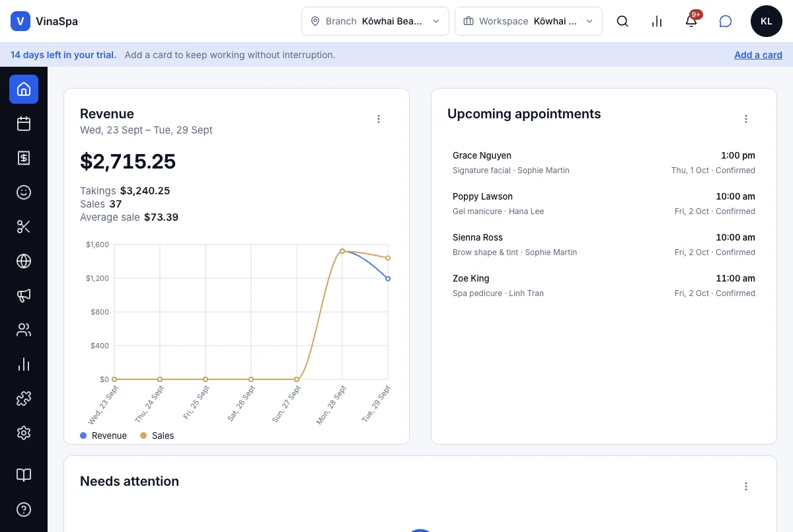Toggle the Sales series in the chart legend
793x532 pixels.
(157, 436)
